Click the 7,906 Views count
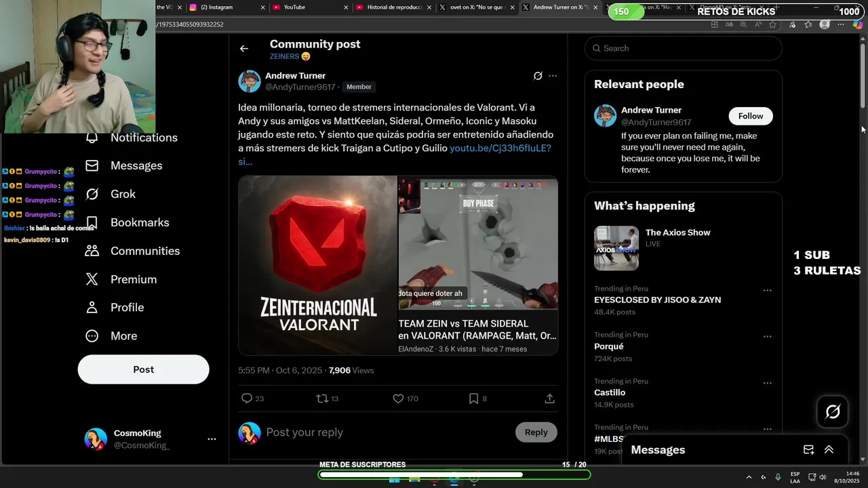 [351, 370]
